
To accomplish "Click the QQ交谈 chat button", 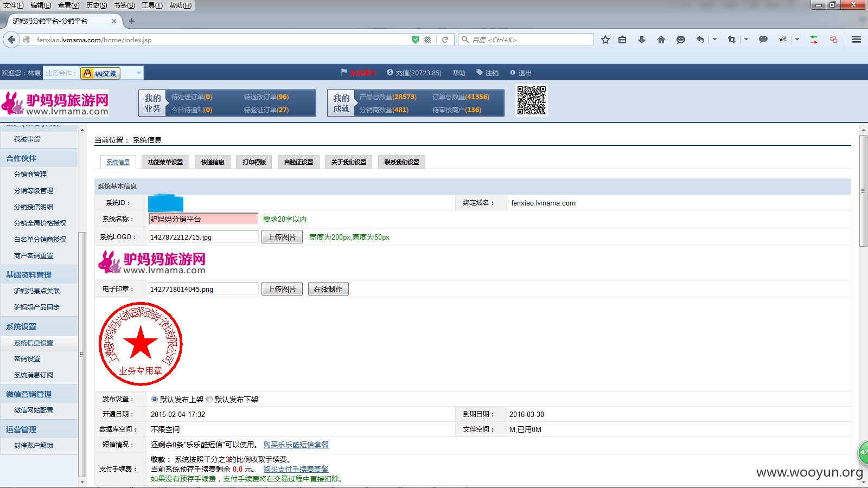I will tap(100, 73).
